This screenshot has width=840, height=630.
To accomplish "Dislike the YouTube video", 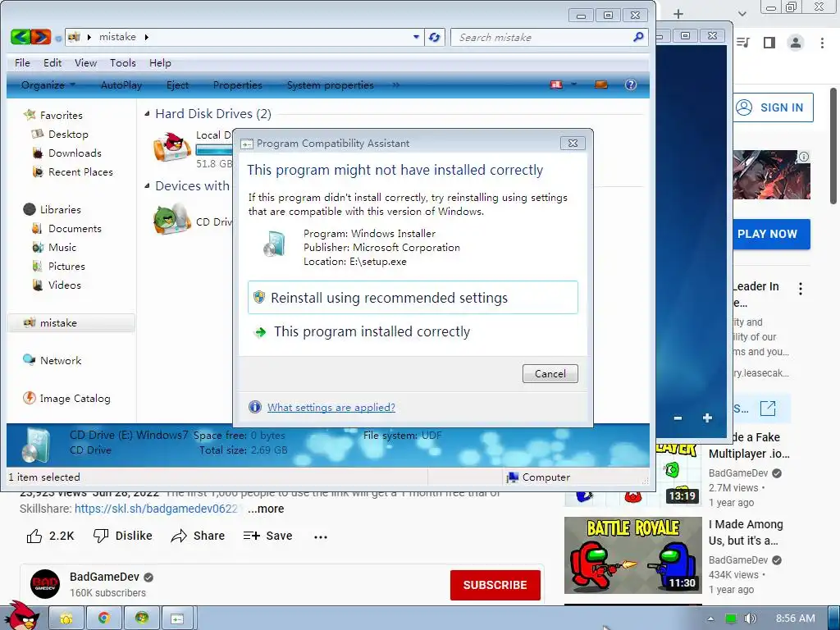I will click(123, 536).
